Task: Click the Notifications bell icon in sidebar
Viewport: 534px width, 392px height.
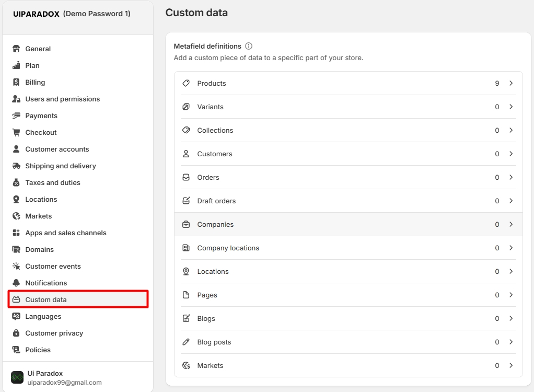Action: click(16, 283)
